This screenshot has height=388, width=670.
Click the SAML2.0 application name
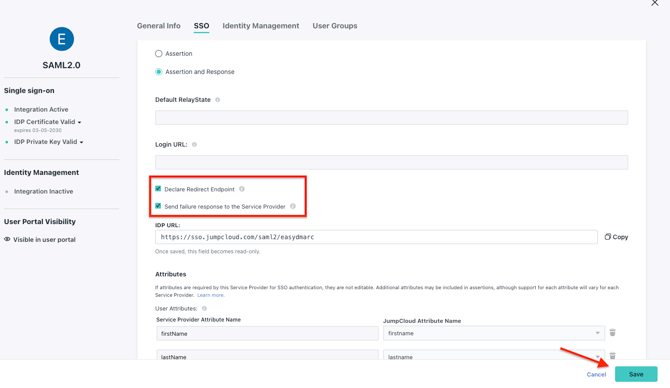[61, 65]
